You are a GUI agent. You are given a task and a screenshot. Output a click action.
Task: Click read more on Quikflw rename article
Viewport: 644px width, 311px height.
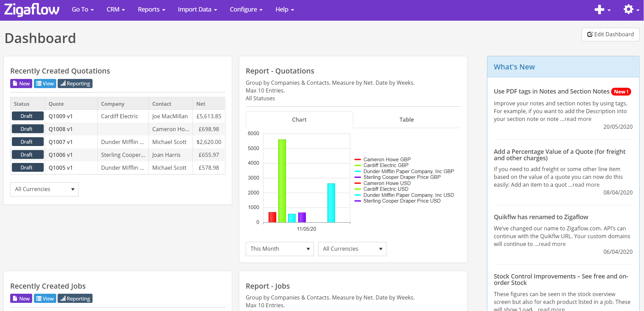click(552, 244)
